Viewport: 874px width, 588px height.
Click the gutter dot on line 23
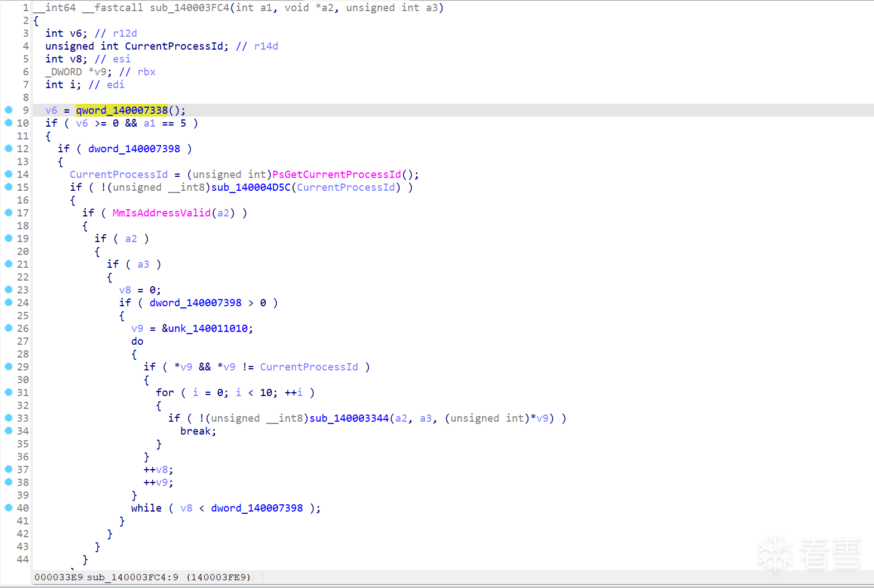point(8,290)
